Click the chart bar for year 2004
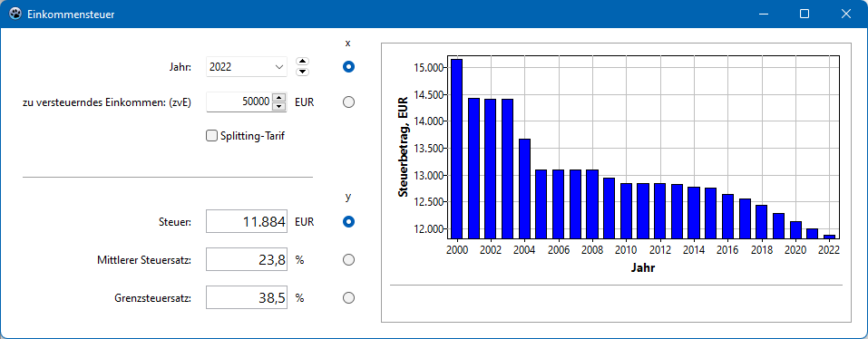This screenshot has width=868, height=339. pos(525,189)
